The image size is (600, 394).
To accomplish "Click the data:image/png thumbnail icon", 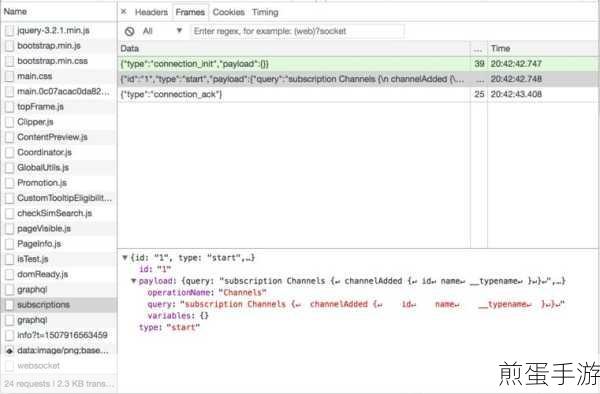I will click(9, 351).
